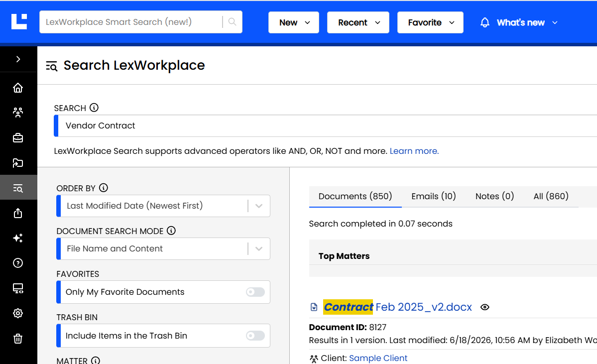Open the folder-arrow sidebar icon
Screen dimensions: 597x364
point(18,163)
